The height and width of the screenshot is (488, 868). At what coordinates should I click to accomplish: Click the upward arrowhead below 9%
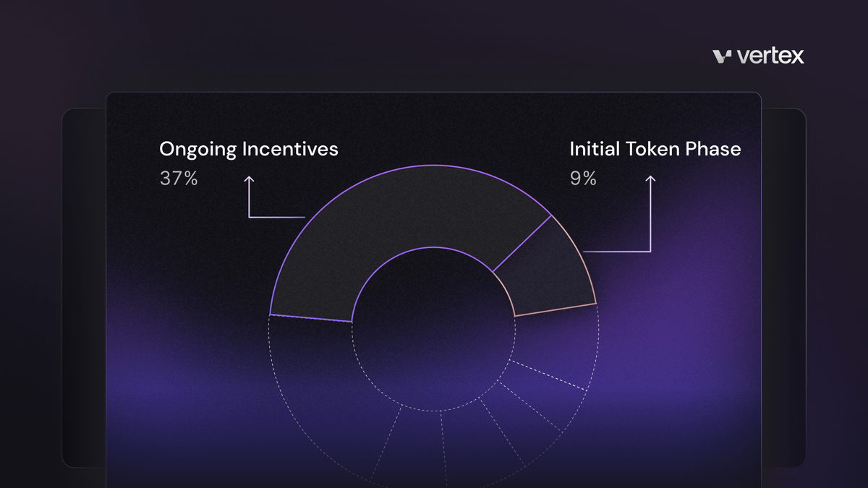pyautogui.click(x=650, y=179)
